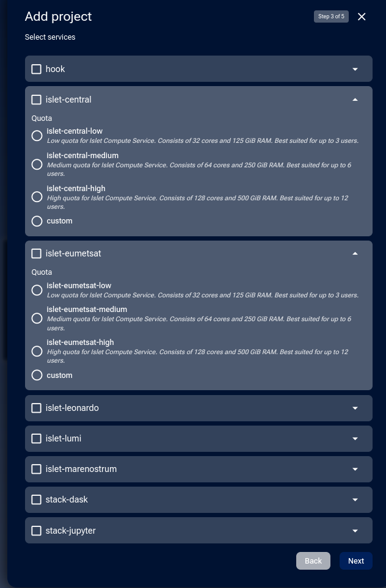Viewport: 386px width, 588px height.
Task: Expand the stack-jupyter dropdown arrow
Action: pos(355,531)
